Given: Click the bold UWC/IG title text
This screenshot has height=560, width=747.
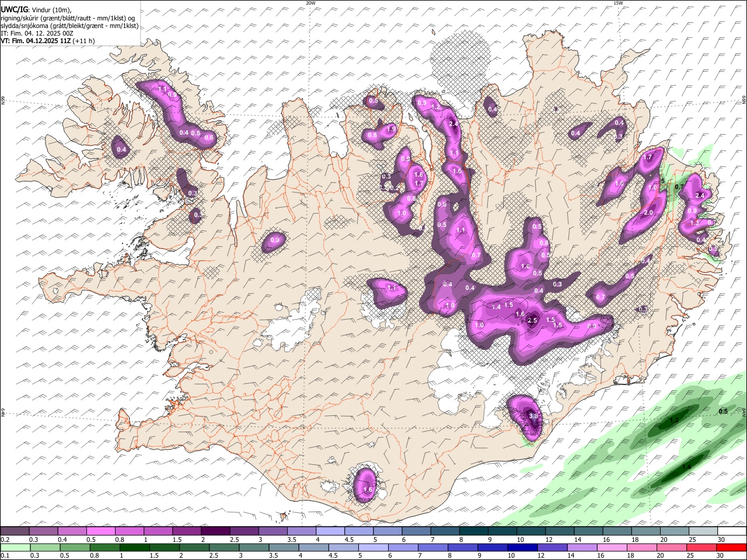Looking at the screenshot, I should 14,9.
